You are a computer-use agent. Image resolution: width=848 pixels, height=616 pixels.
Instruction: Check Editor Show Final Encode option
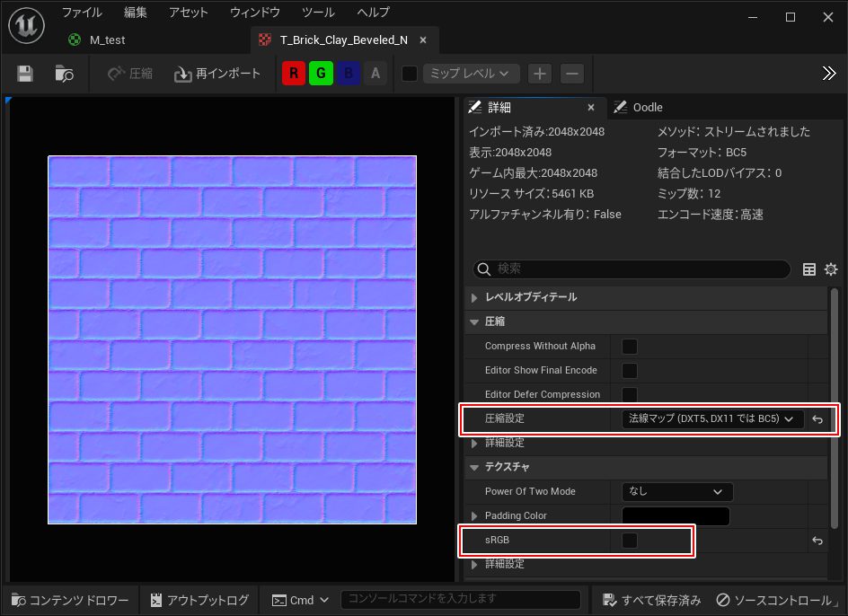coord(630,371)
